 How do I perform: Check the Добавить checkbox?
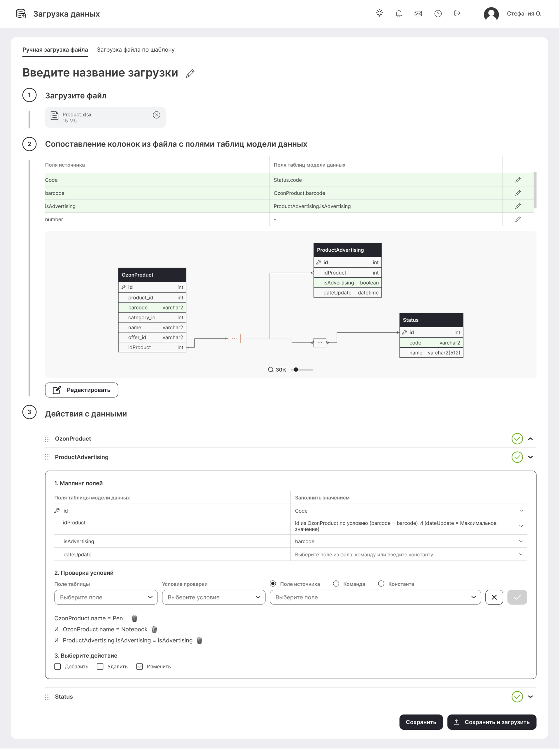coord(57,666)
